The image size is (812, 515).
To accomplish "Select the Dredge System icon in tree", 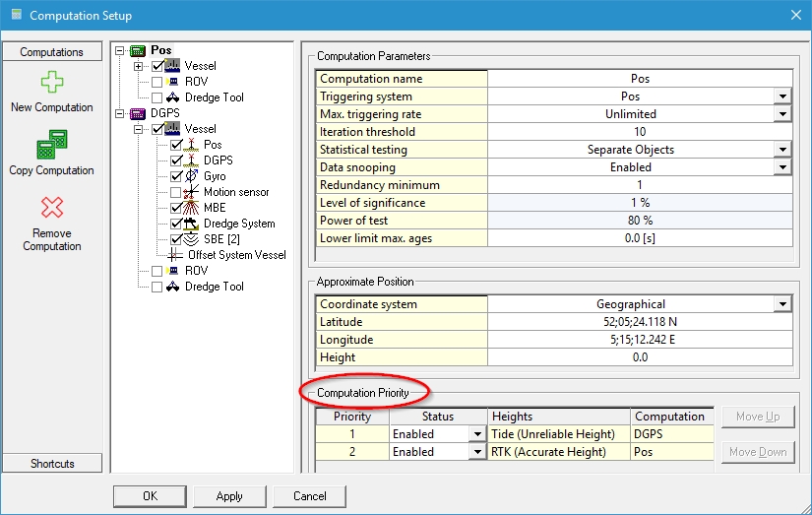I will tap(193, 224).
